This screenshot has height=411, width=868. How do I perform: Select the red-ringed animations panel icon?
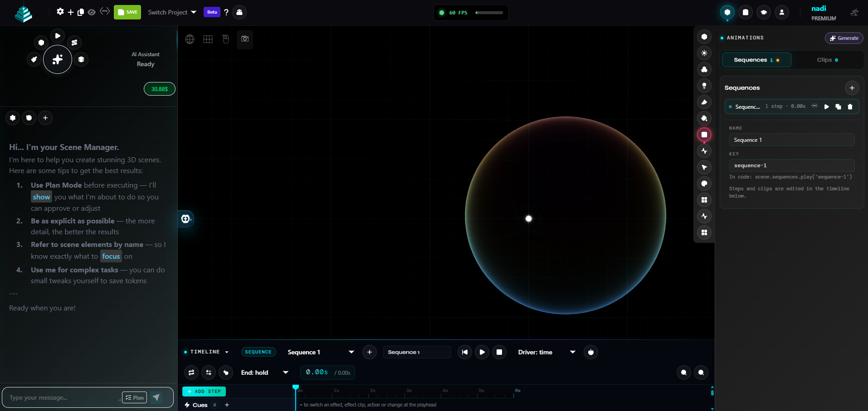[x=704, y=135]
